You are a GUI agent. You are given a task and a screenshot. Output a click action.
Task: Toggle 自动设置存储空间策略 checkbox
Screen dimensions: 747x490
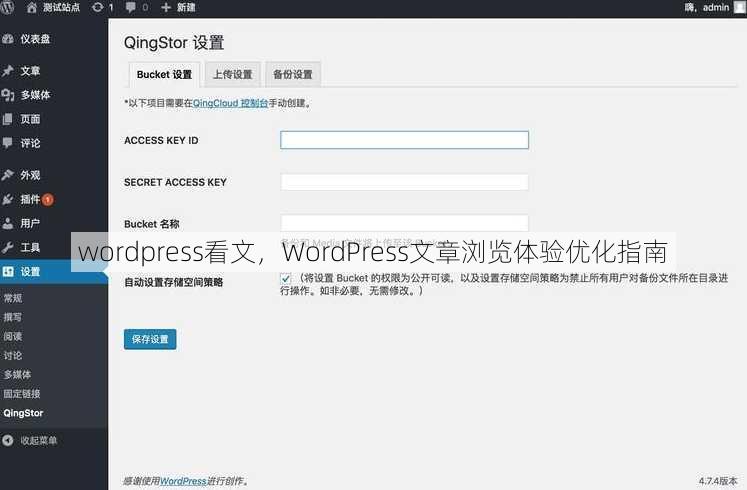tap(285, 278)
